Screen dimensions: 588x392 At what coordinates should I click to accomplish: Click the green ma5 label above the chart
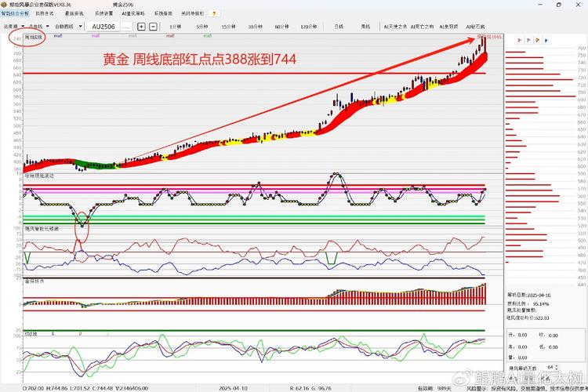coord(208,36)
